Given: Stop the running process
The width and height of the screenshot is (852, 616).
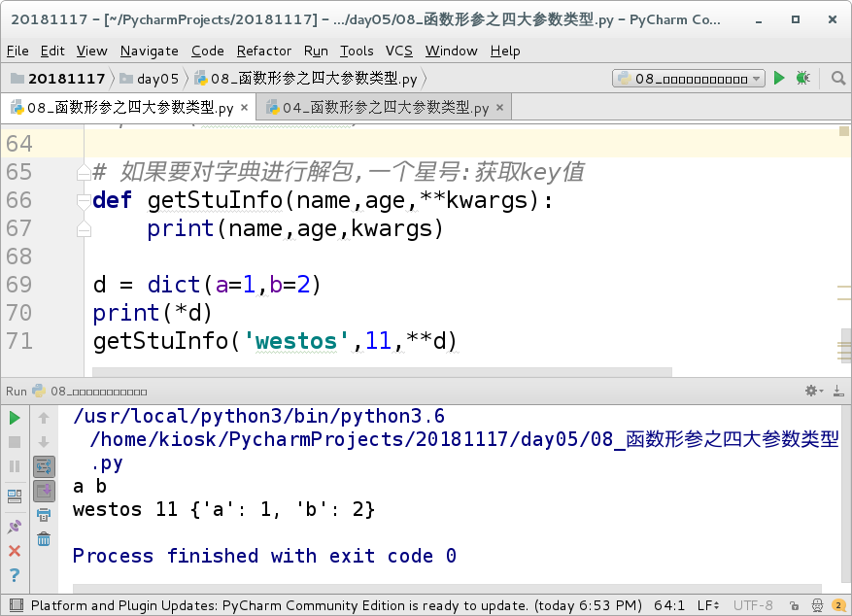Looking at the screenshot, I should click(16, 442).
